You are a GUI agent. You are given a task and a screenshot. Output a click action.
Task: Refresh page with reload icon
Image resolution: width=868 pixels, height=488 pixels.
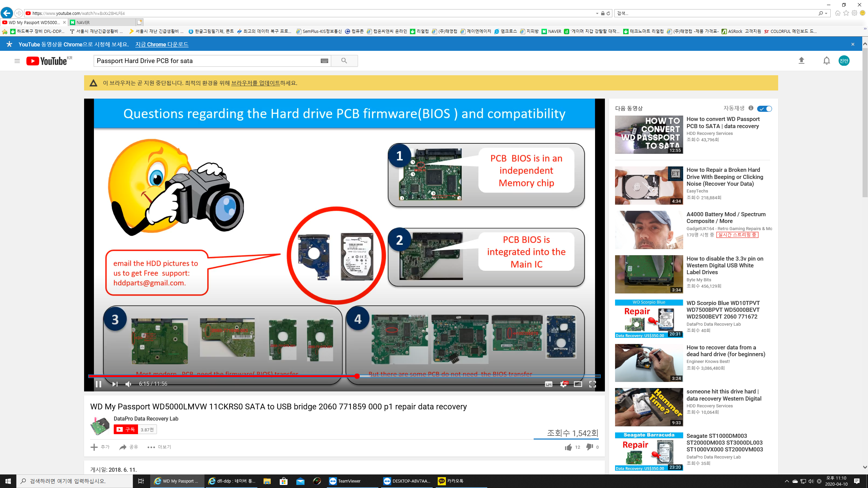click(x=608, y=13)
